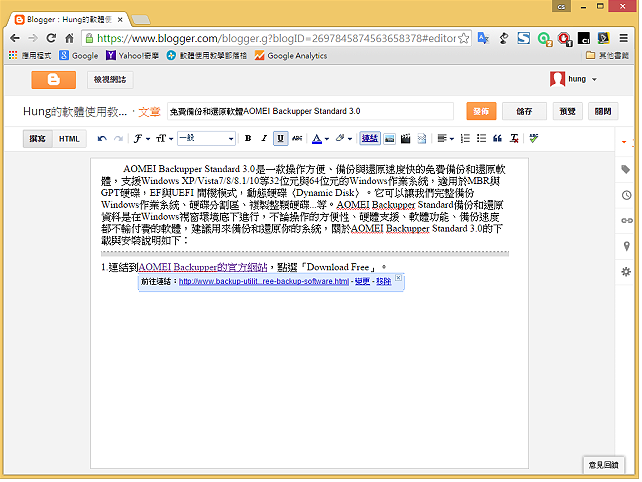Click inside the post editor text area
The image size is (642, 482).
pos(310,313)
